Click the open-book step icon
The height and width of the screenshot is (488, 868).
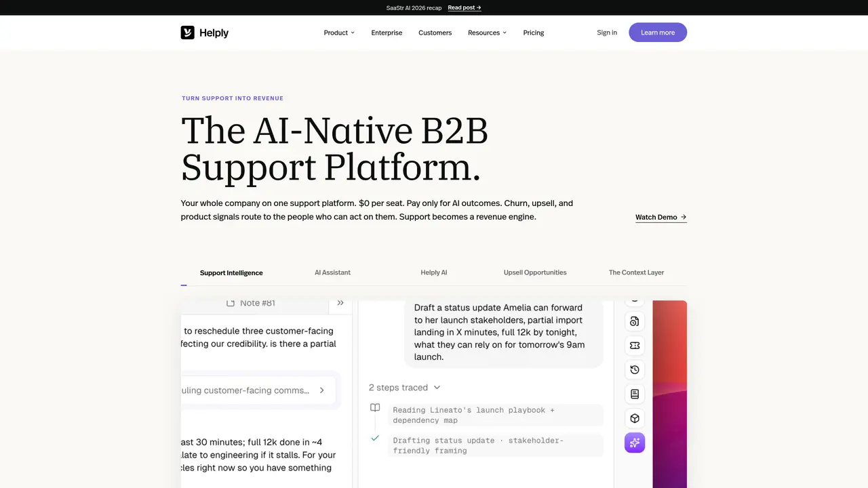(x=375, y=408)
